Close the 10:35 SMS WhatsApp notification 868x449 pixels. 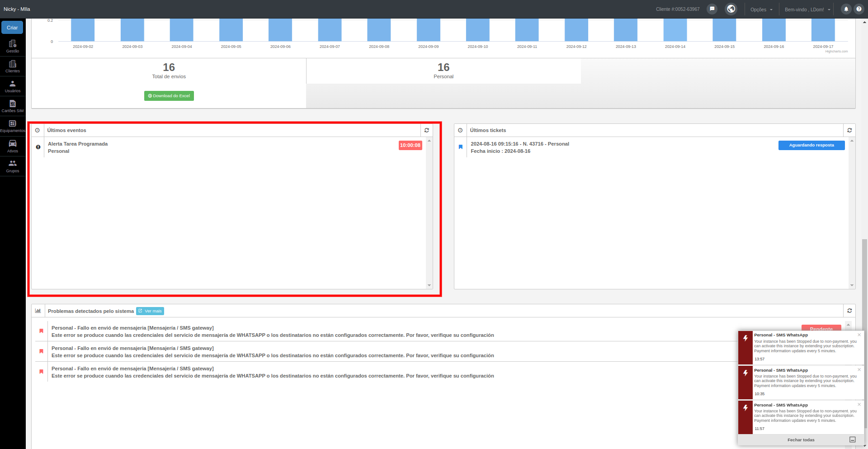[859, 370]
